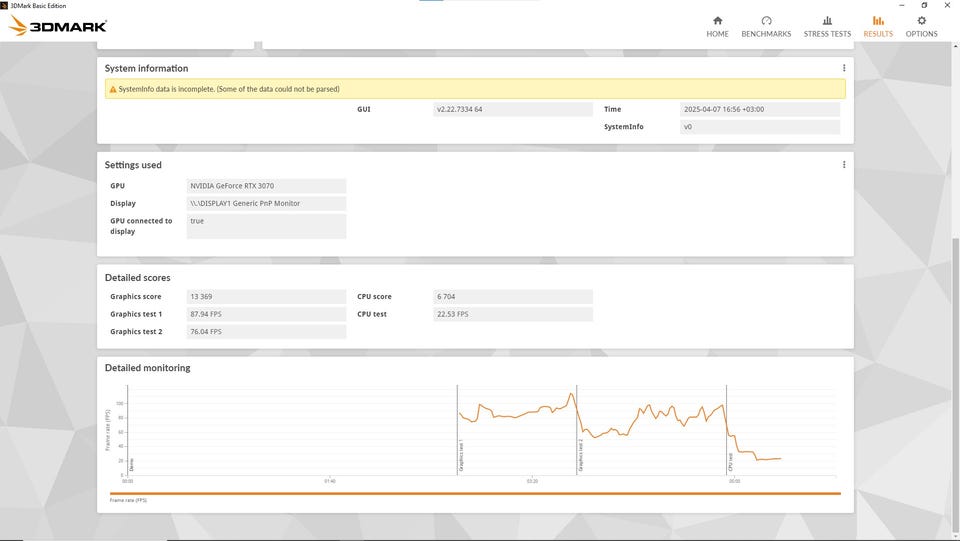Select the GUI version value field
This screenshot has height=541, width=960.
512,109
